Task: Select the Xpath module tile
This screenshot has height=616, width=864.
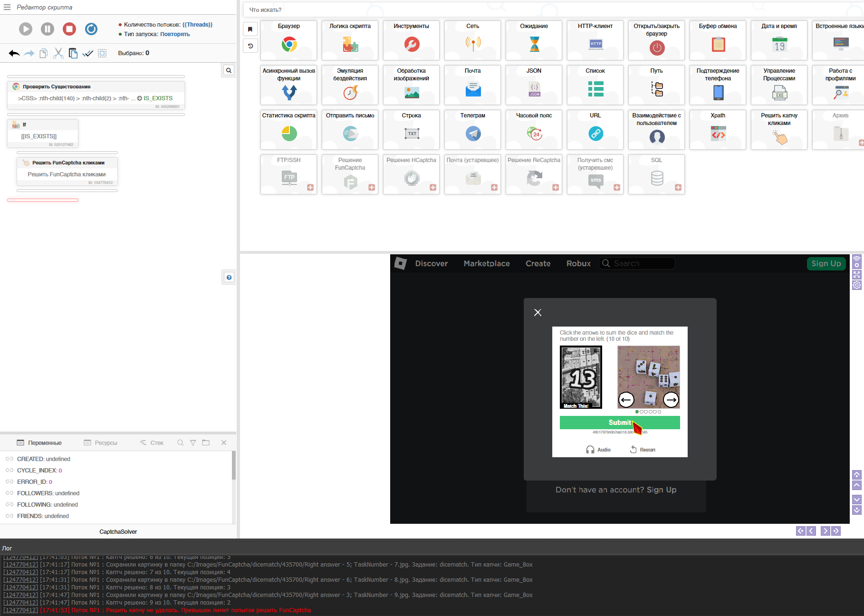Action: [718, 129]
